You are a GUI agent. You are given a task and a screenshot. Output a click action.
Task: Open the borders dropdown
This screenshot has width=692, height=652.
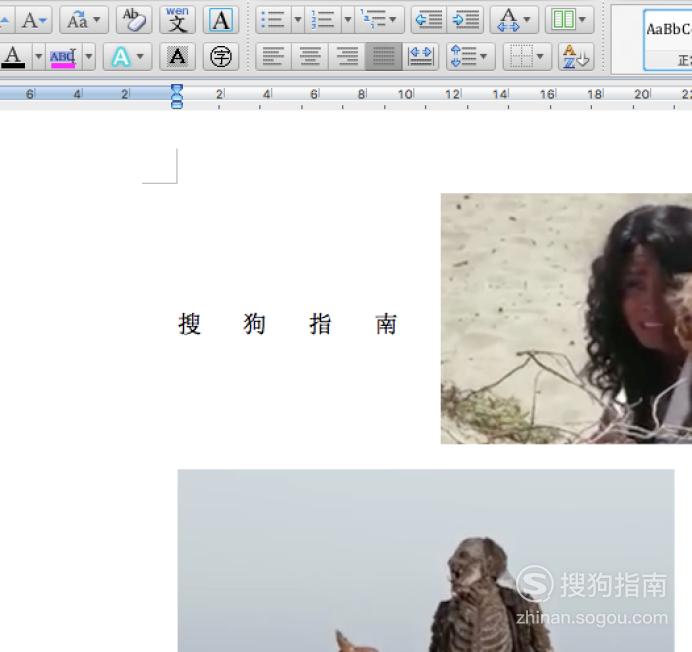tap(527, 57)
